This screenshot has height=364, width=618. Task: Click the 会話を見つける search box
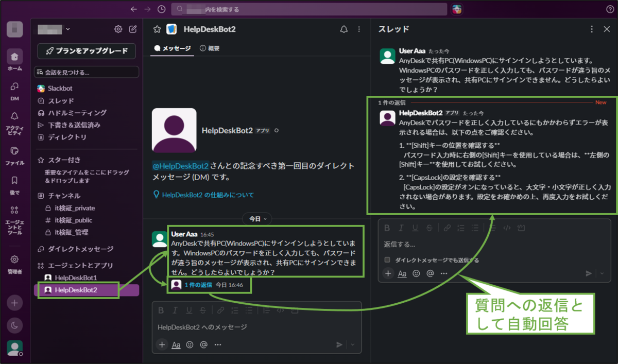(x=87, y=72)
